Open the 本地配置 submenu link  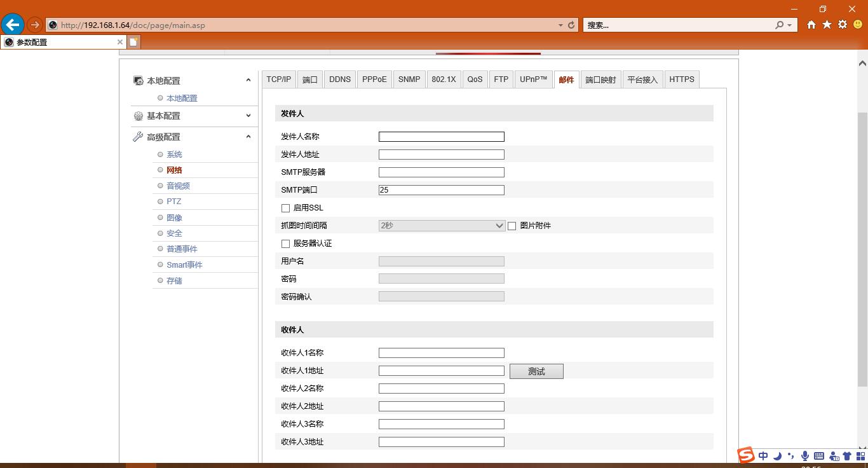(182, 98)
